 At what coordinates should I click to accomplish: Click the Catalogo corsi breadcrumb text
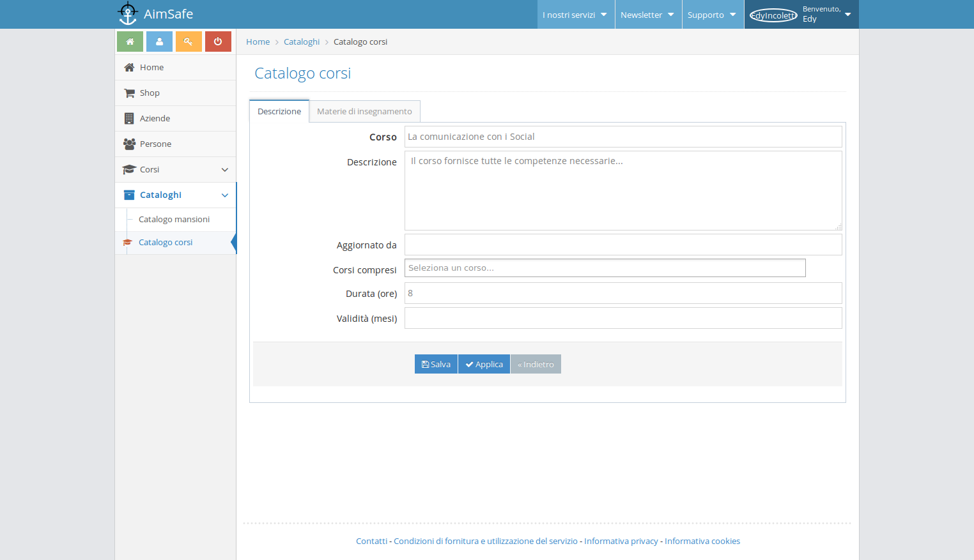pyautogui.click(x=360, y=42)
